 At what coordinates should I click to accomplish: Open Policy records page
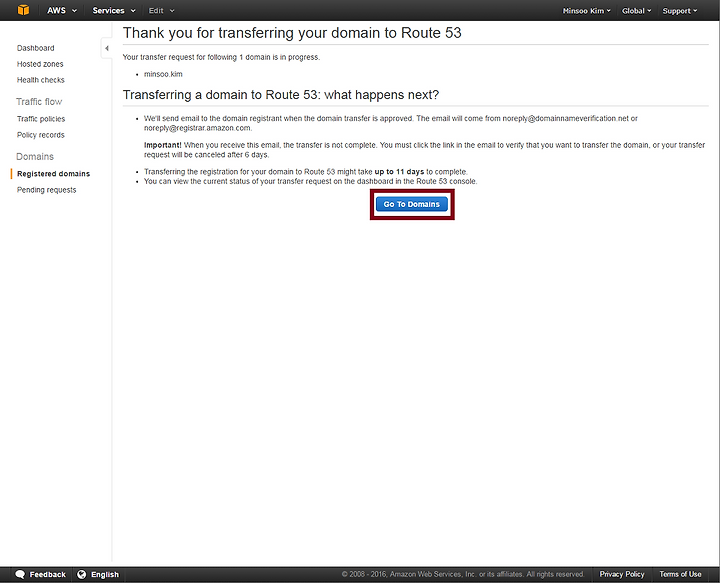coord(41,135)
